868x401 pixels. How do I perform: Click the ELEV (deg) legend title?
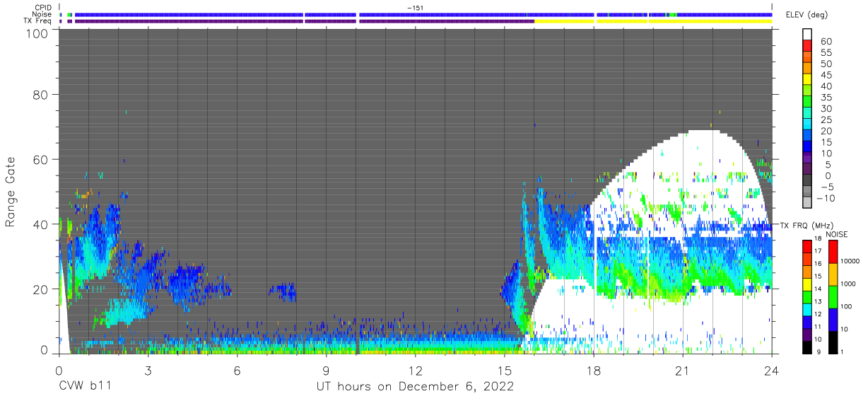coord(807,15)
